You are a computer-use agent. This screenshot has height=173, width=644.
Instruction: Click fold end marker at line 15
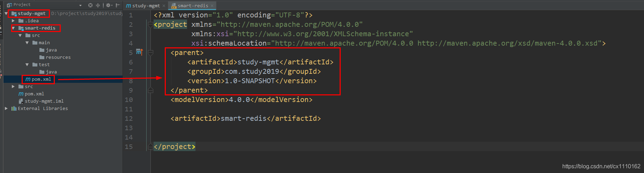[150, 147]
